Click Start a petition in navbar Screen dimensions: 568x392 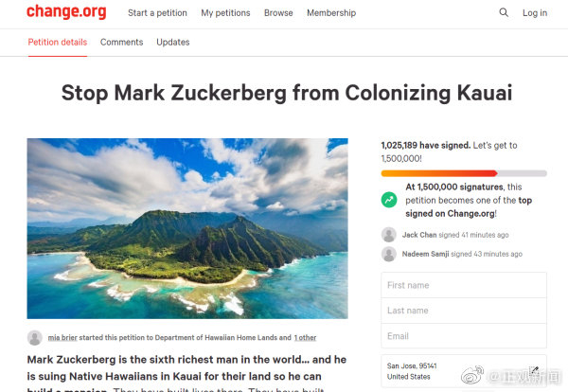pos(157,13)
